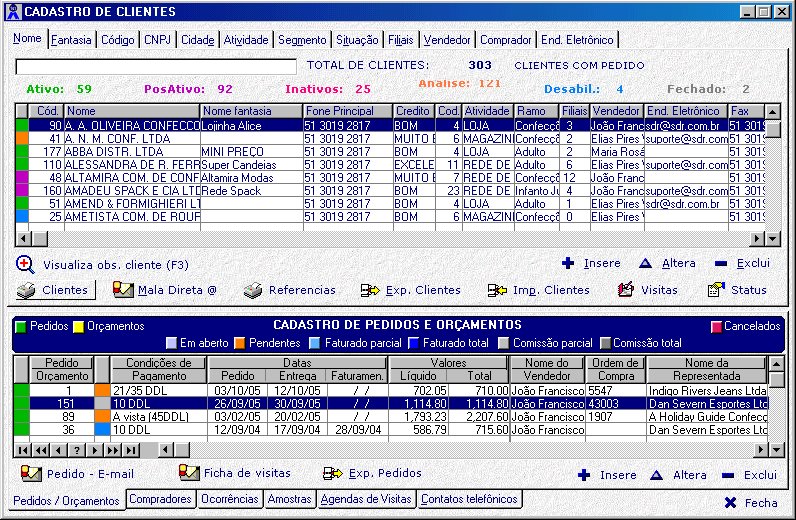Image resolution: width=796 pixels, height=520 pixels.
Task: Open the Contatos telefônicos tab
Action: click(469, 499)
